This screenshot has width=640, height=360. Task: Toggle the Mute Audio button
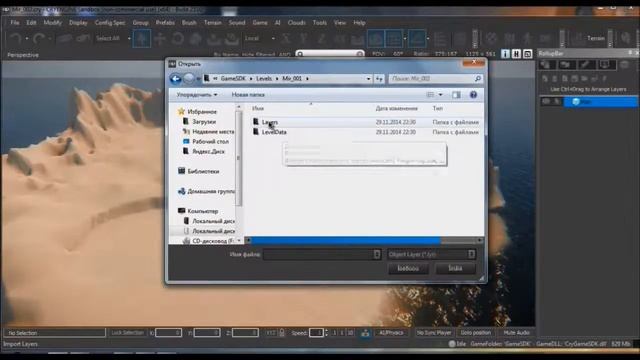pos(516,333)
